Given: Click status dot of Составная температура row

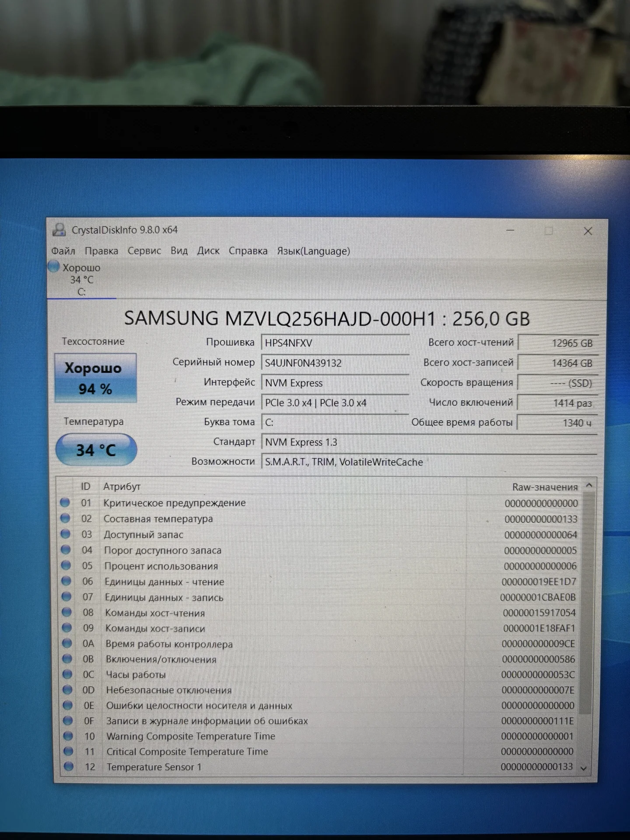Looking at the screenshot, I should (65, 518).
